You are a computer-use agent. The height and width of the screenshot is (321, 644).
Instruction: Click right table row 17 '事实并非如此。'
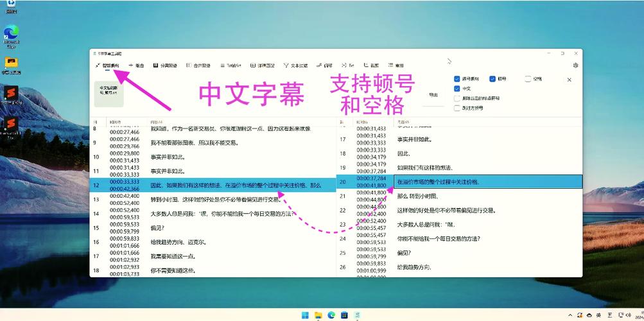[x=459, y=139]
